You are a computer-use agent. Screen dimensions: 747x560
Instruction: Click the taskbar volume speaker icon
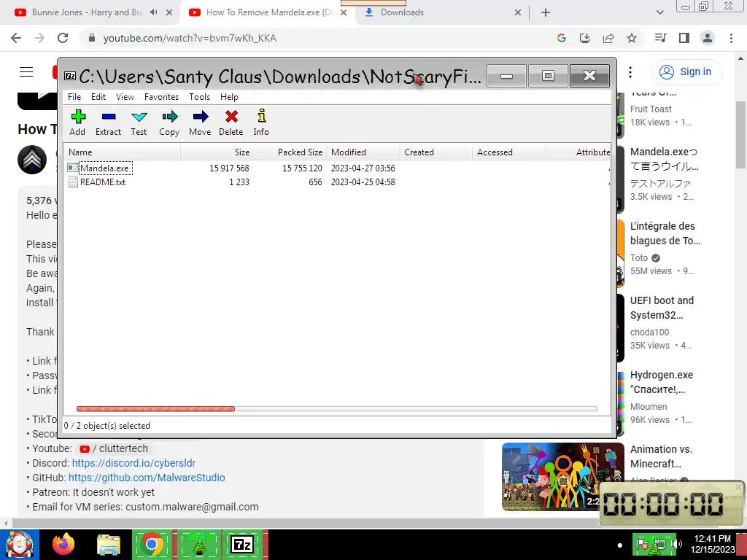pyautogui.click(x=676, y=544)
